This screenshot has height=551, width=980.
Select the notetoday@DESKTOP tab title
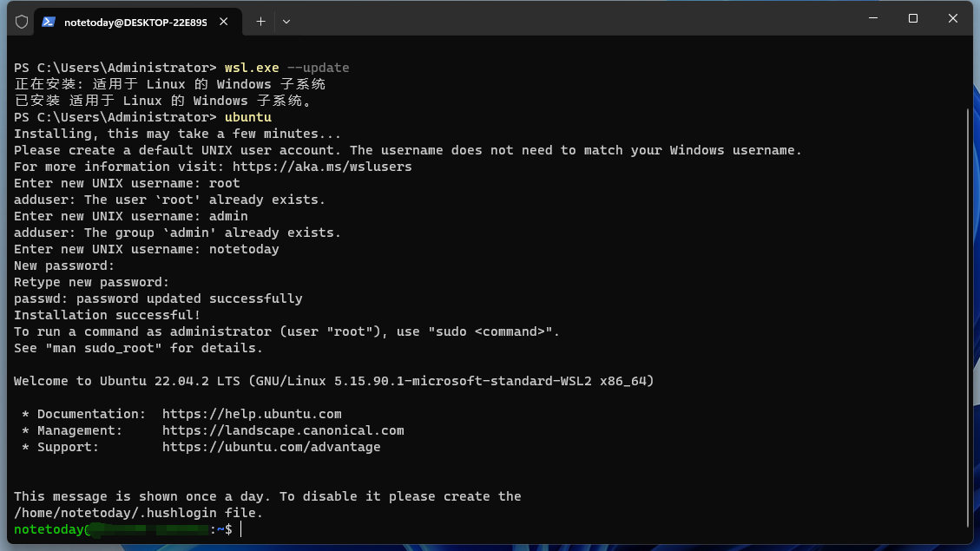pos(135,23)
